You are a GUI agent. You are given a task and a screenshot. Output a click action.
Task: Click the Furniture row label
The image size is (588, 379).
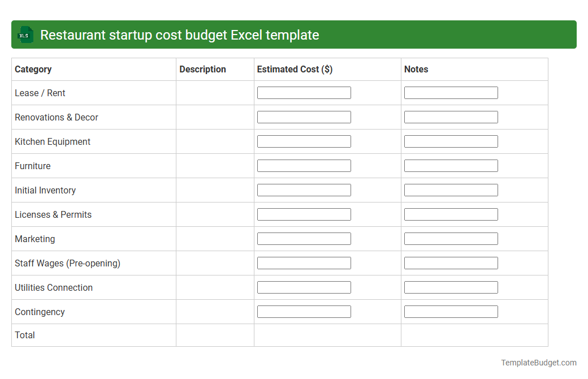[32, 166]
